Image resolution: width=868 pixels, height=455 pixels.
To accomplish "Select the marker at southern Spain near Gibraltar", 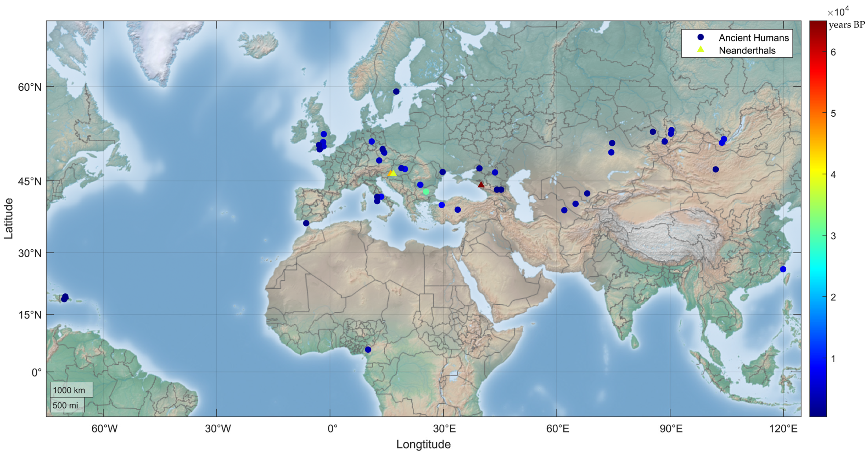I will coord(306,223).
